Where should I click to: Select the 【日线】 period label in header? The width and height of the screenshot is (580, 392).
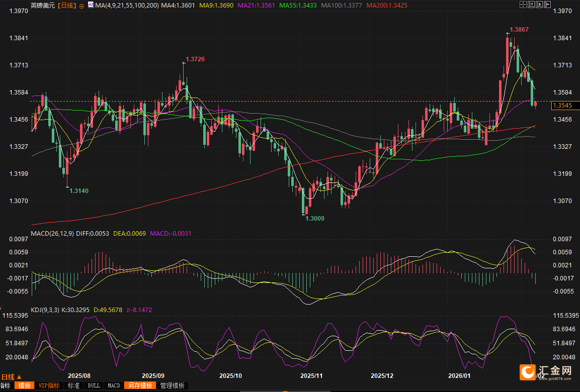coord(66,6)
